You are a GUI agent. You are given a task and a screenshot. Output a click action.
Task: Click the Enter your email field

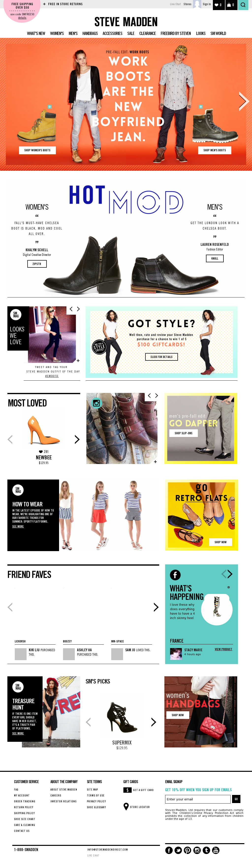pyautogui.click(x=198, y=799)
